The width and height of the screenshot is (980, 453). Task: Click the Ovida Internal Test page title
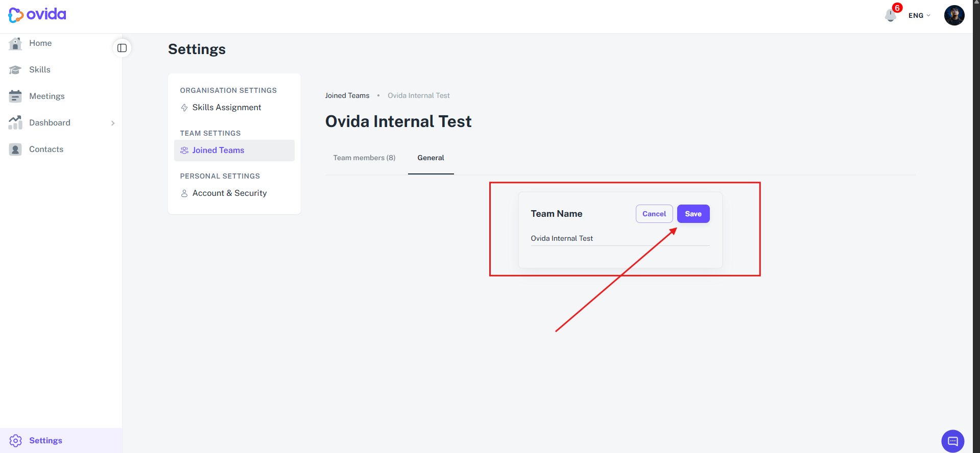398,121
